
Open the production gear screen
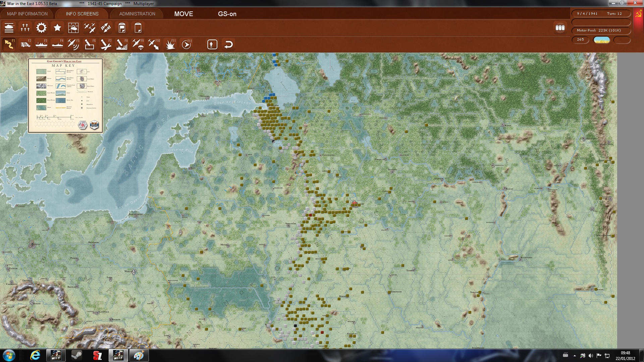click(x=41, y=28)
